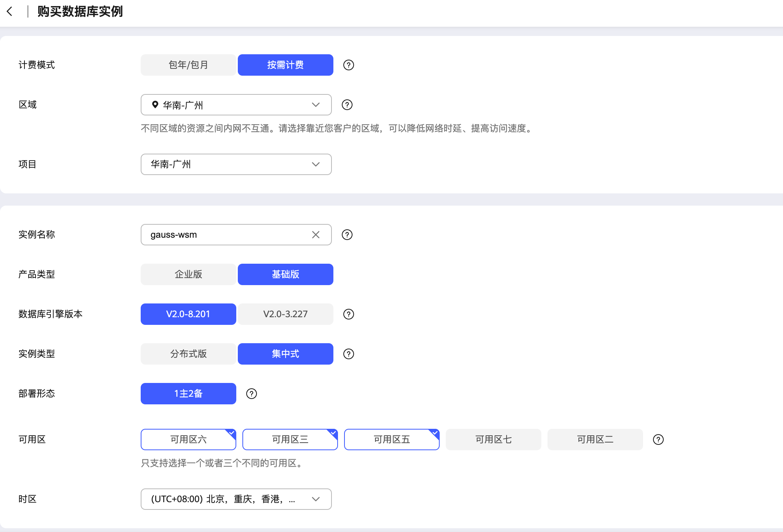This screenshot has width=783, height=532.
Task: Expand the 时区 timezone dropdown
Action: coord(236,499)
